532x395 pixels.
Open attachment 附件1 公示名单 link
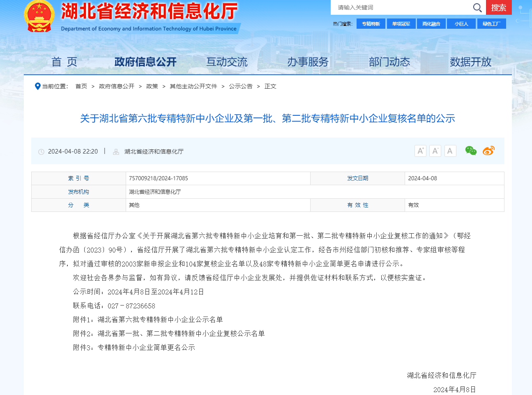[x=160, y=319]
